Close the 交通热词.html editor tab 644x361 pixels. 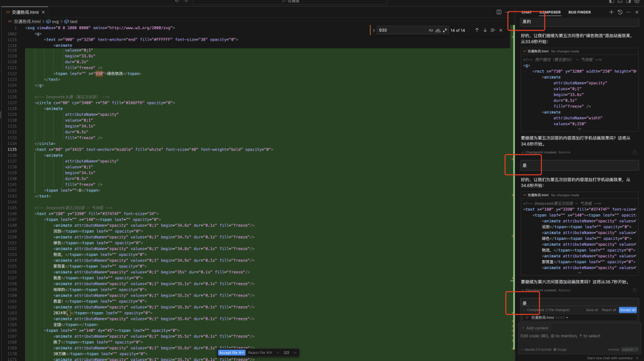(x=43, y=13)
